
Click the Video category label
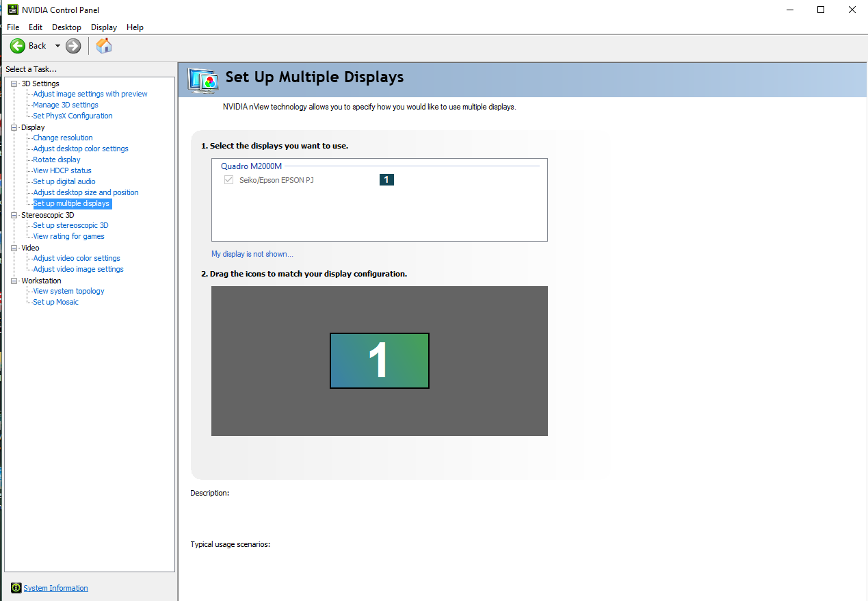tap(30, 248)
